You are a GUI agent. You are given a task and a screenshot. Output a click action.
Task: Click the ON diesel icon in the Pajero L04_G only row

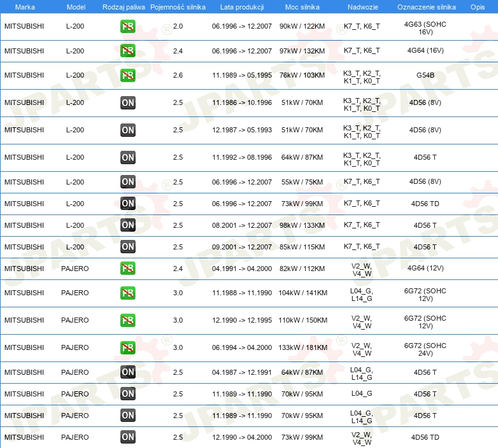pyautogui.click(x=127, y=393)
